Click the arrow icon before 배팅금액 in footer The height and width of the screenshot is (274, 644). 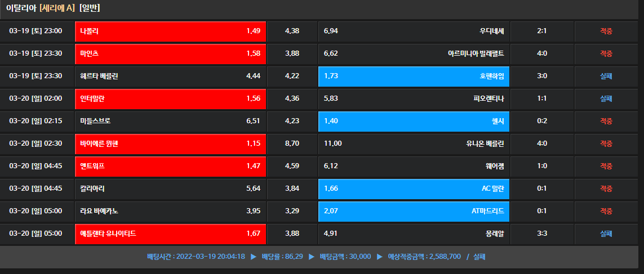coord(311,257)
